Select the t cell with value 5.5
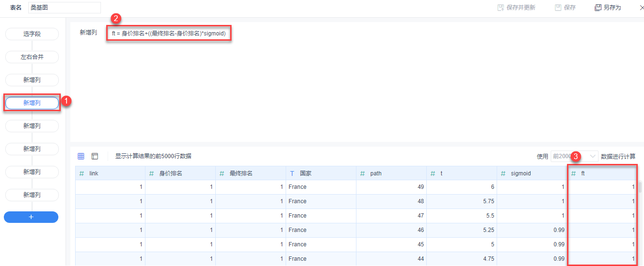644x266 pixels. [462, 216]
